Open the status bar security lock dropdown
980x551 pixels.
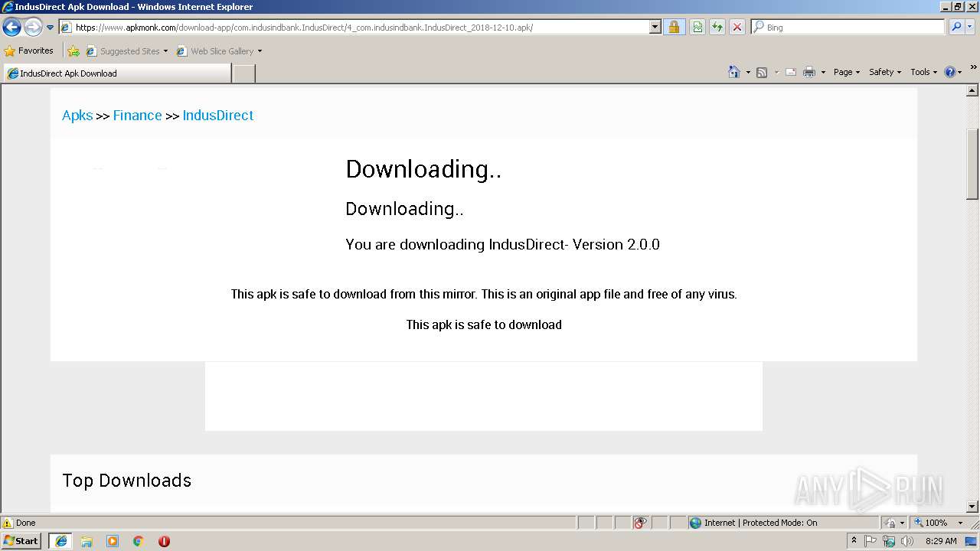(895, 523)
